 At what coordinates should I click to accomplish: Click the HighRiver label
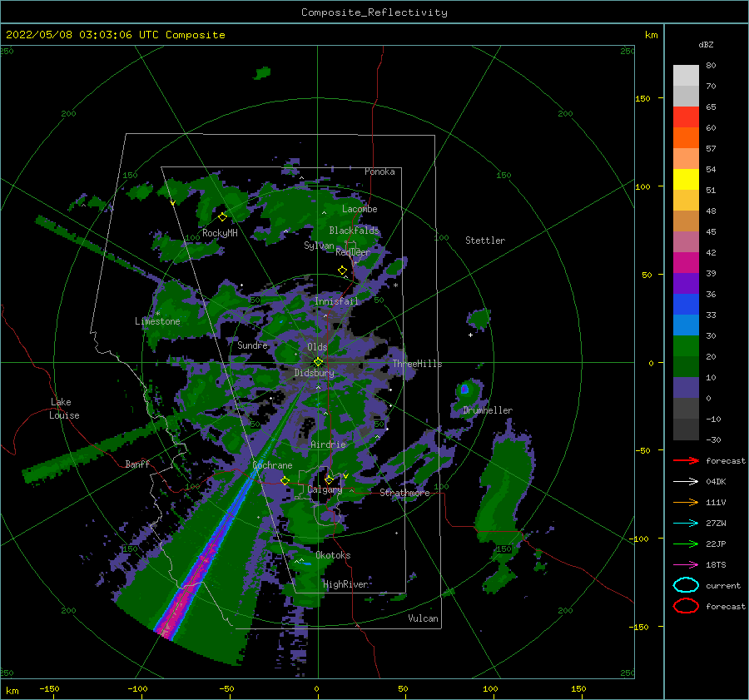click(345, 584)
